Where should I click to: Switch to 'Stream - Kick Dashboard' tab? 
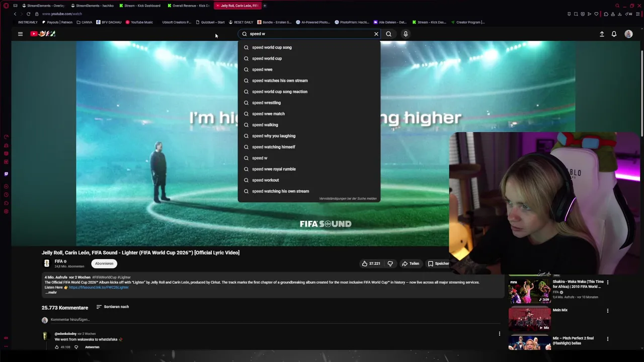tap(141, 6)
